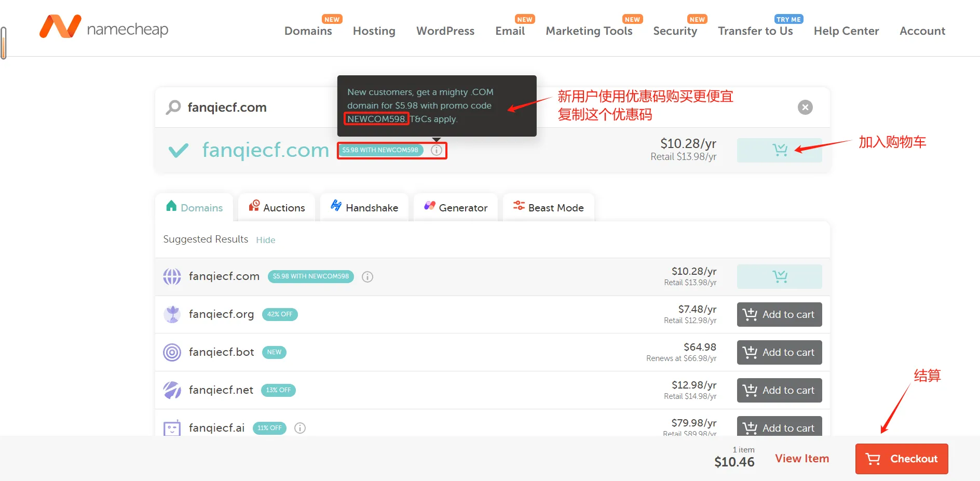The image size is (980, 481).
Task: Click the fanqiecf.ai domain name
Action: 216,428
